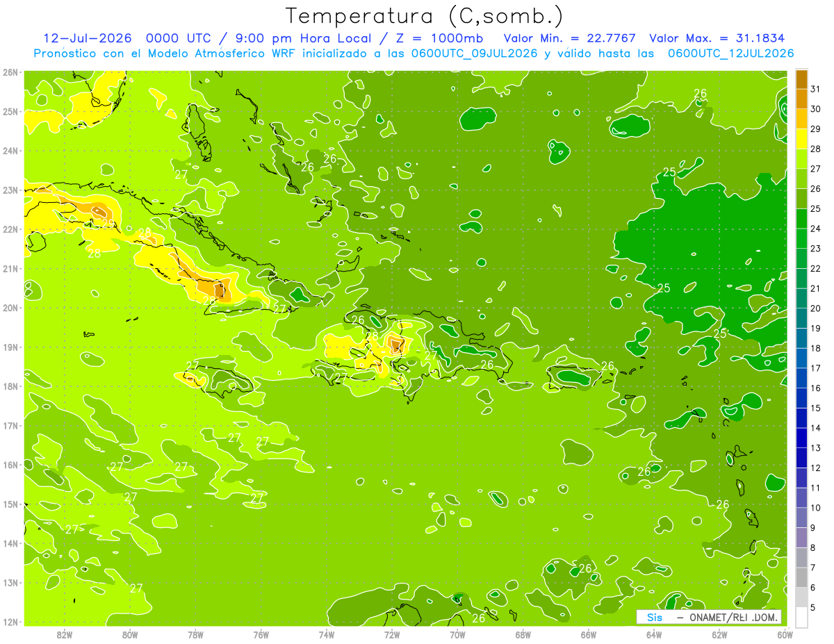Click the "0000 UTC" time label
This screenshot has width=834, height=644.
pyautogui.click(x=178, y=38)
